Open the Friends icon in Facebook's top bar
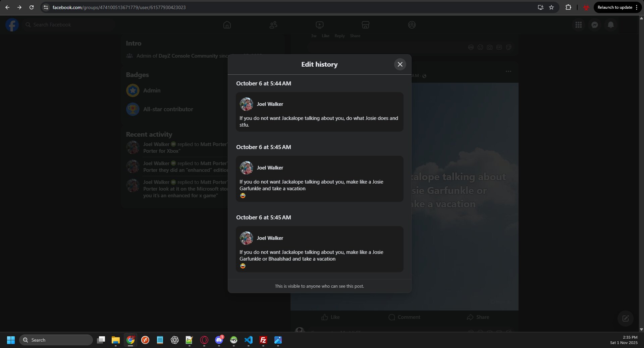644x348 pixels. click(x=273, y=25)
